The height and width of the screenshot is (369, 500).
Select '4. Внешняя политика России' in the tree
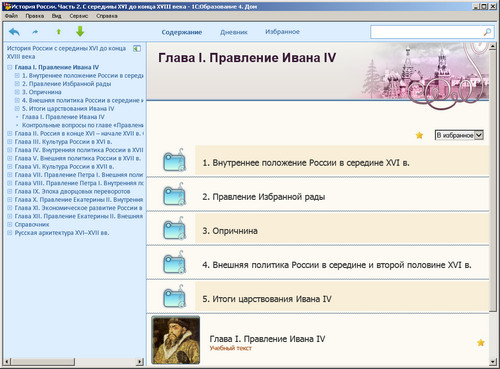pos(83,100)
